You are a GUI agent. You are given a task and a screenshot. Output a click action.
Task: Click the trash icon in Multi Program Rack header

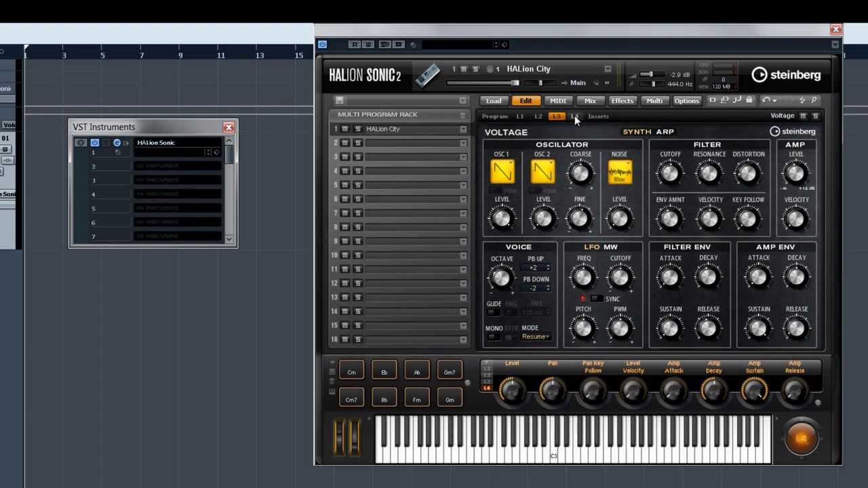(x=463, y=115)
